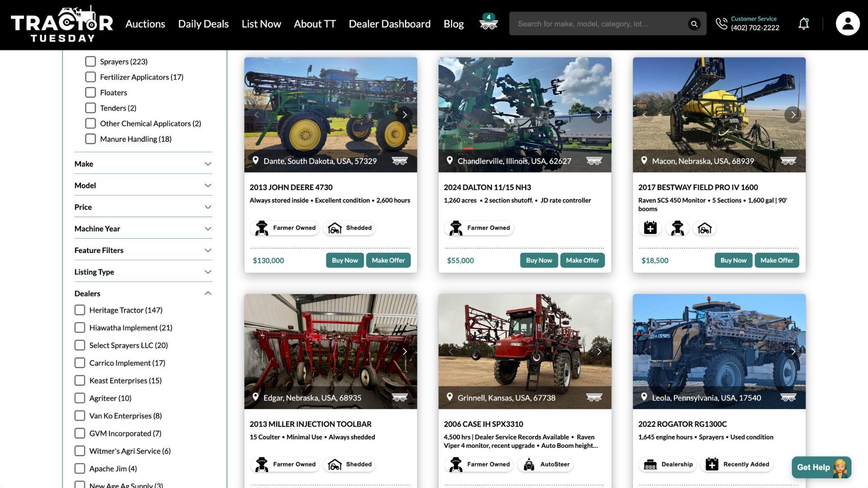Viewport: 868px width, 488px height.
Task: Click farmer owned icon badge on Bestway card
Action: (x=677, y=228)
